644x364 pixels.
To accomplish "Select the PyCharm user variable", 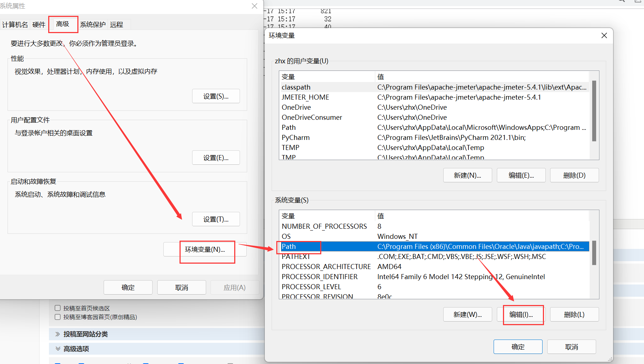I will click(x=434, y=137).
